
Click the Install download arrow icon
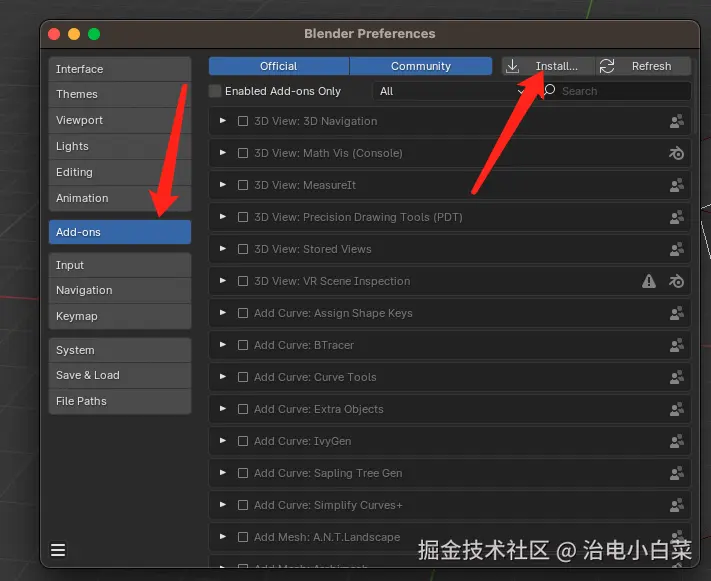[512, 66]
